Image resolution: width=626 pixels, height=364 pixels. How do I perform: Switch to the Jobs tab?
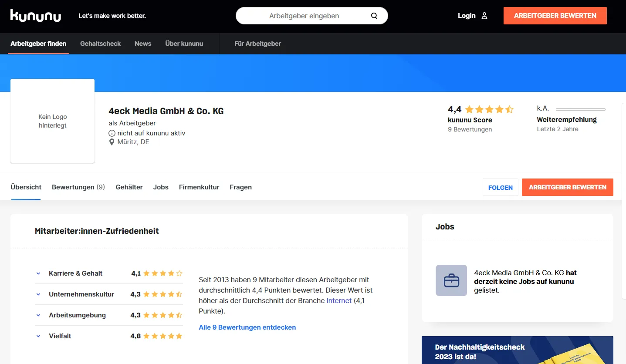coord(161,187)
